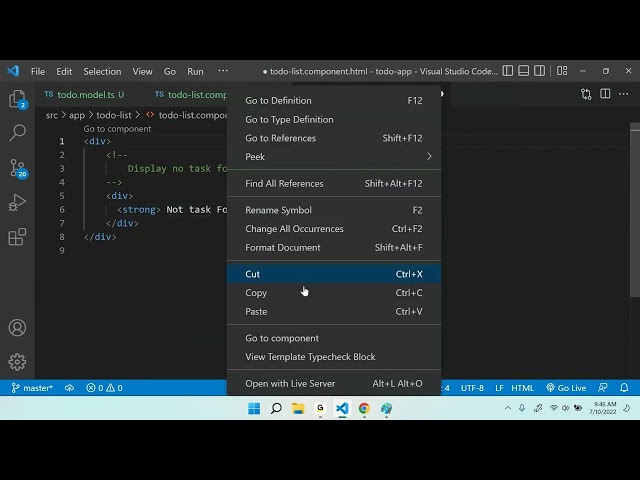This screenshot has width=640, height=480.
Task: Open the Search view icon
Action: click(17, 133)
